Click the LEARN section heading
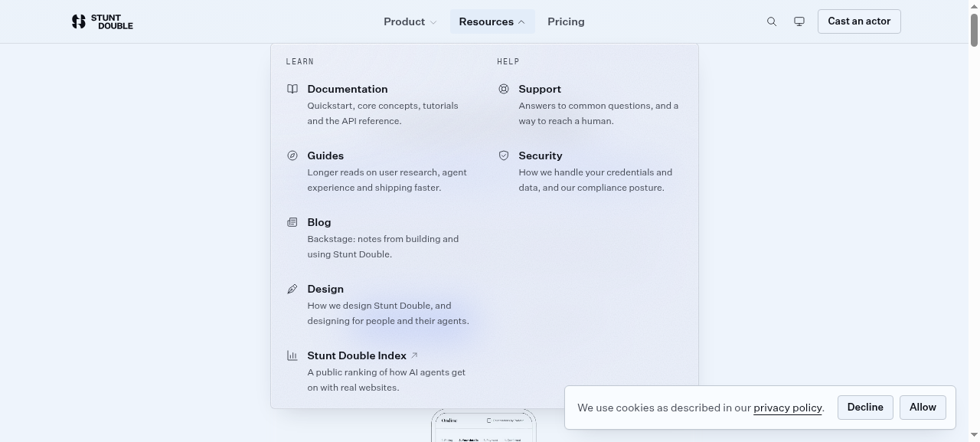This screenshot has height=442, width=980. point(300,61)
